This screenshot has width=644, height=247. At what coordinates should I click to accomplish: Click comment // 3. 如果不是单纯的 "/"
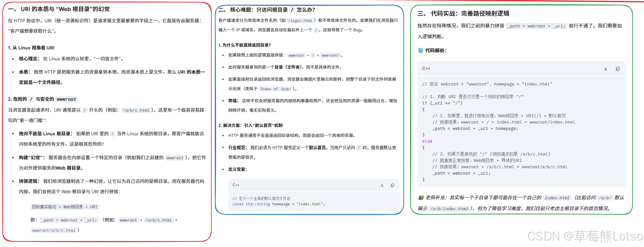tap(491, 154)
